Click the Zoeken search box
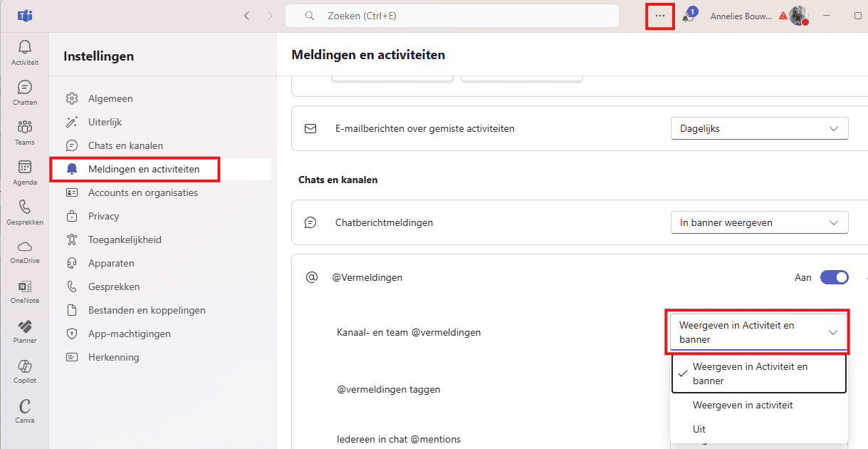Viewport: 868px width, 449px height. pyautogui.click(x=451, y=16)
